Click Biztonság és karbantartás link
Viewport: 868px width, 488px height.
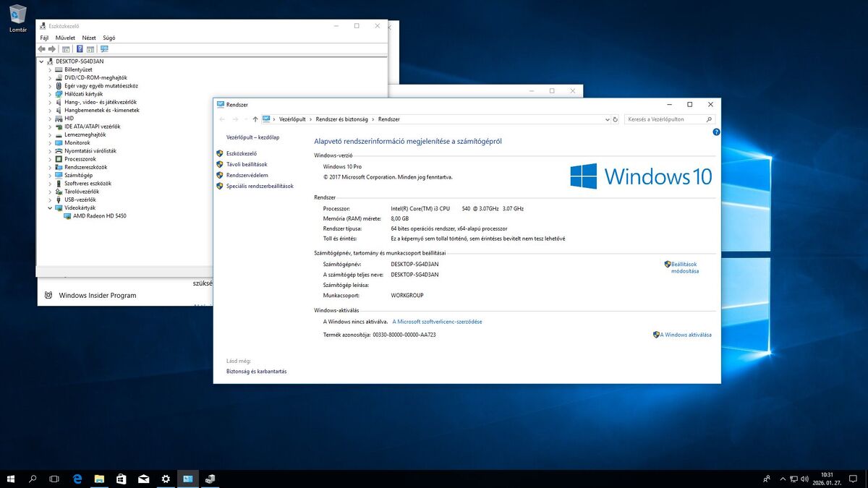click(x=257, y=372)
